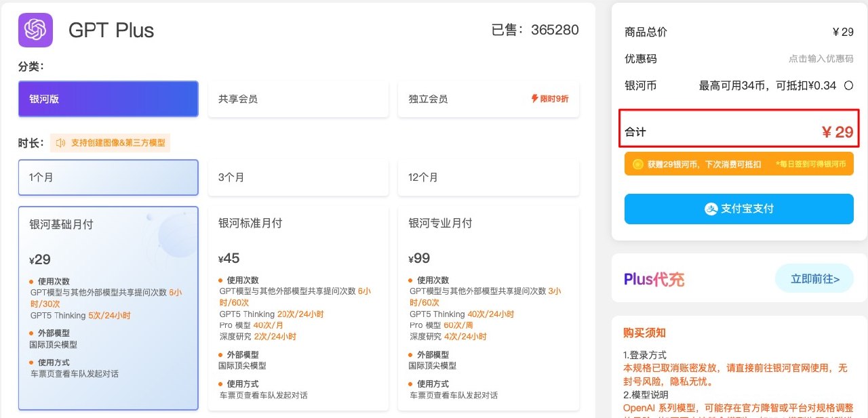868x418 pixels.
Task: Click the 购买须知 heading
Action: click(644, 333)
